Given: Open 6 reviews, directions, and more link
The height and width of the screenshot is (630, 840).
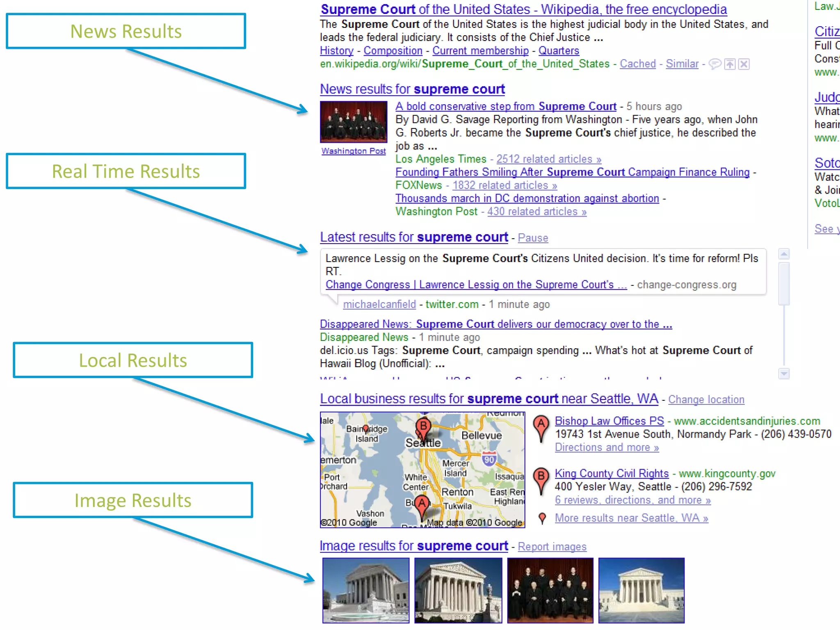Looking at the screenshot, I should 632,500.
